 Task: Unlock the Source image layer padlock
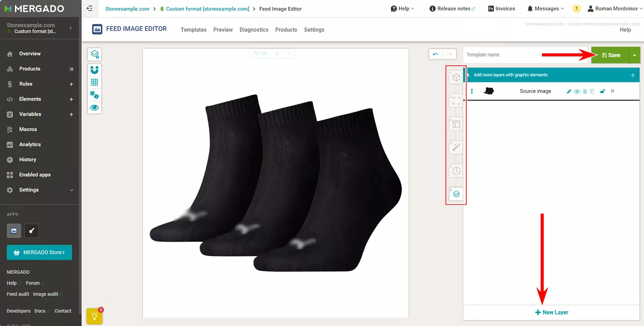602,92
